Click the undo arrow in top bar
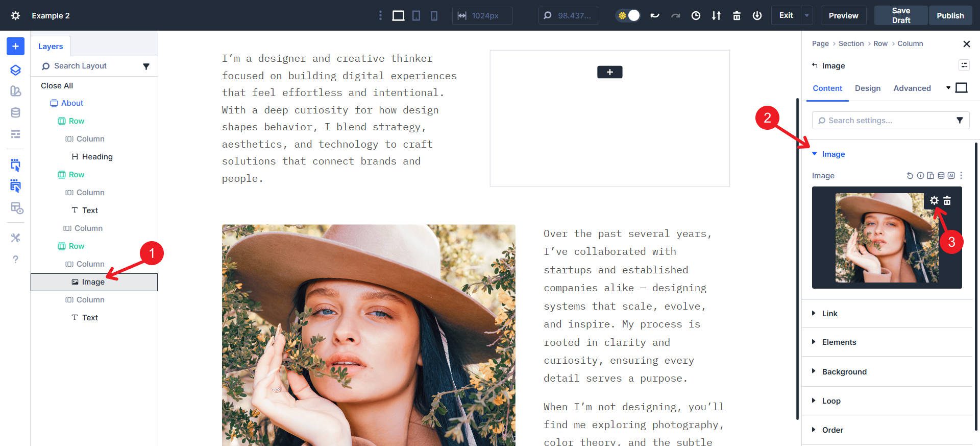The image size is (980, 446). point(655,16)
